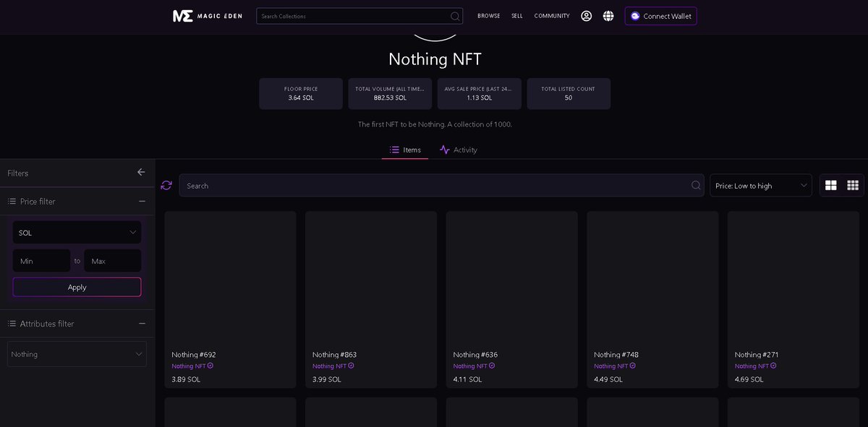Open the SOL currency dropdown
The image size is (868, 427).
click(77, 233)
